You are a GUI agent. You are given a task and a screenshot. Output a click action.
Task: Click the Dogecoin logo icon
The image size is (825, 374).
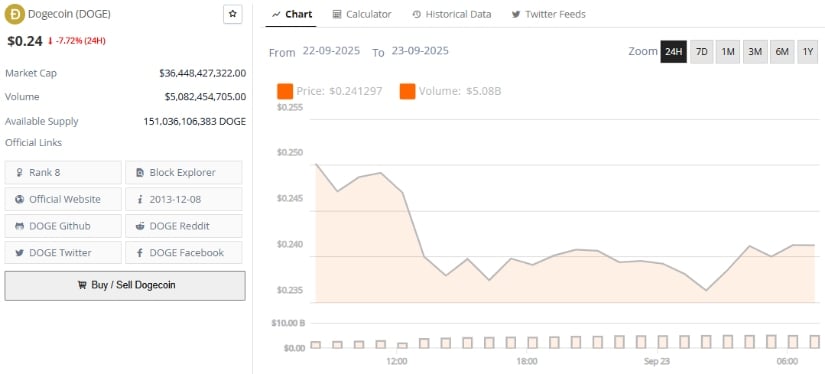pyautogui.click(x=14, y=14)
